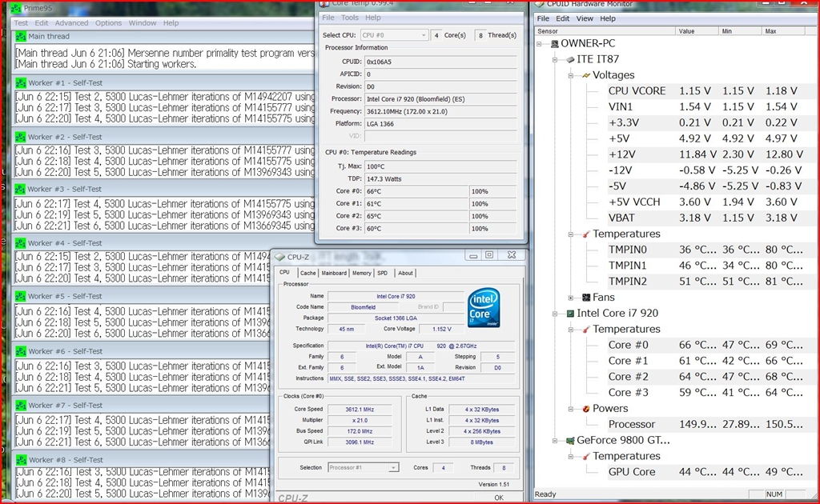Open the File menu in Hardware Monitor
The image size is (820, 504).
tap(544, 18)
